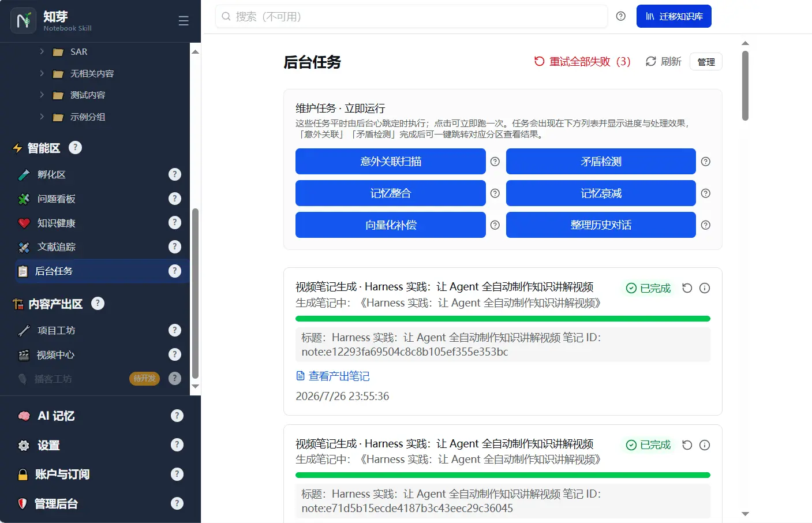Show info for 矛盾检测 task
Image resolution: width=812 pixels, height=523 pixels.
pos(706,162)
